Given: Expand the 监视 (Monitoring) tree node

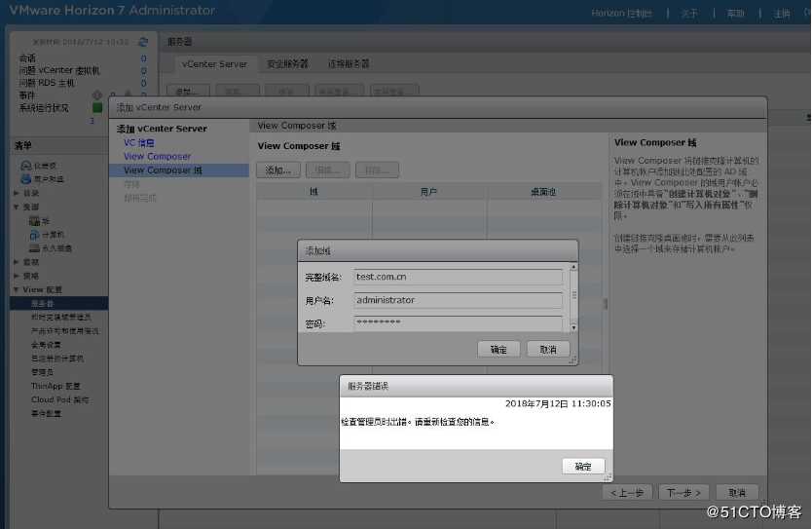Looking at the screenshot, I should (x=16, y=262).
